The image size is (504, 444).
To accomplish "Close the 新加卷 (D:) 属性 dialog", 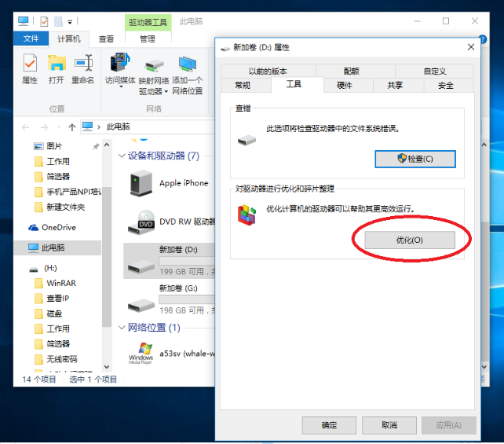I will click(x=471, y=47).
